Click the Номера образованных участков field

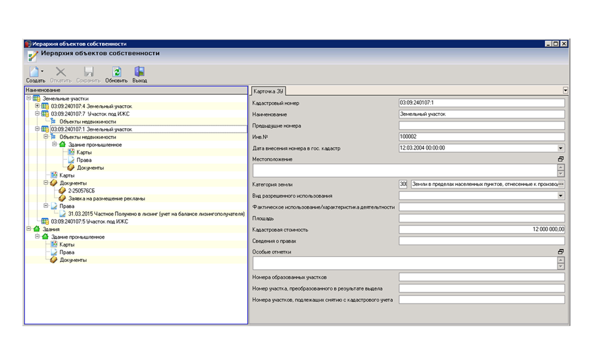482,278
